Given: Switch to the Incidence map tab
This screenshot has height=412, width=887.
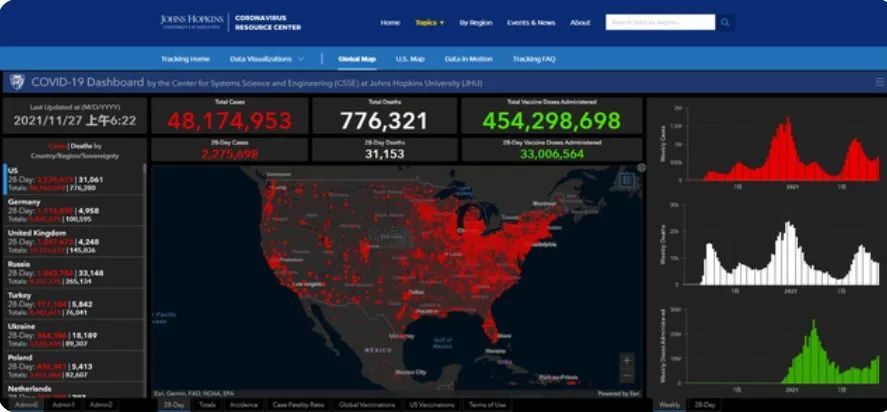Looking at the screenshot, I should coord(244,405).
